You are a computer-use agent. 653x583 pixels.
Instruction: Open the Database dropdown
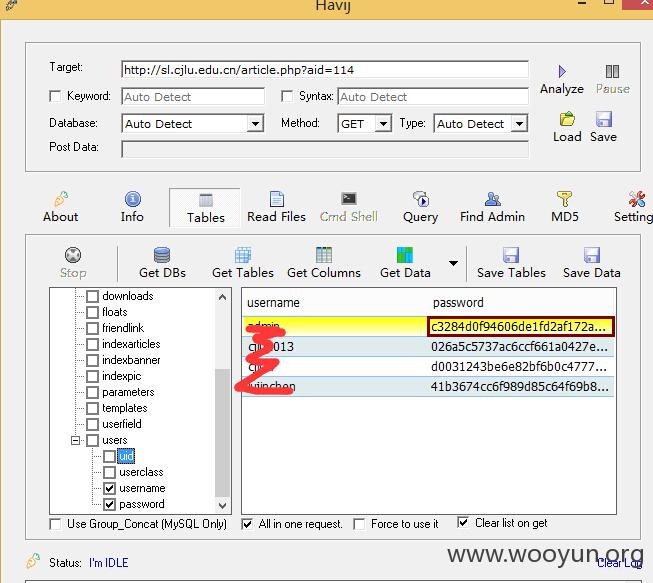coord(255,124)
